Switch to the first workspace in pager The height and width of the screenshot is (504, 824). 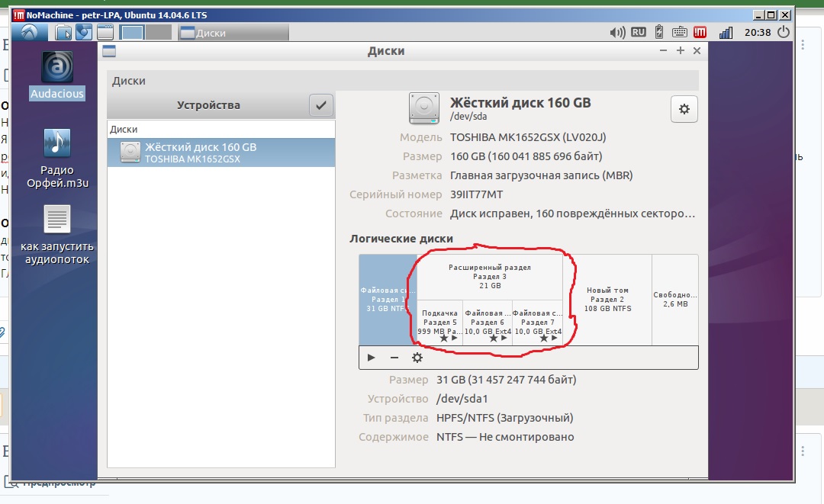[131, 33]
